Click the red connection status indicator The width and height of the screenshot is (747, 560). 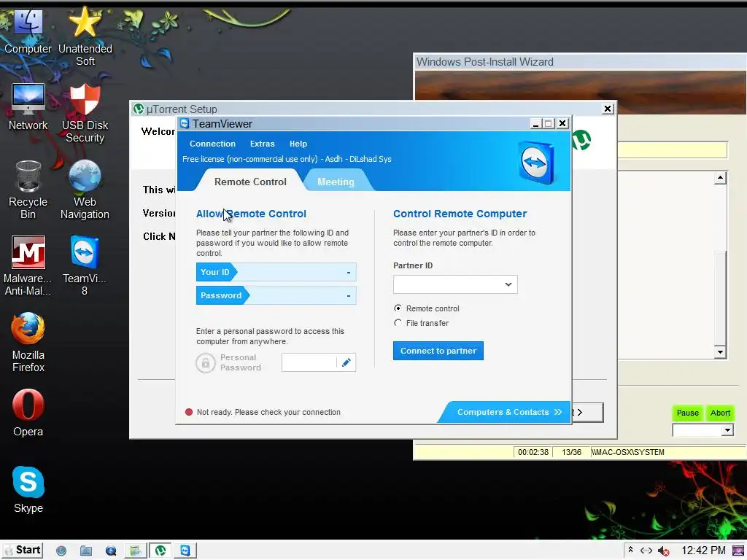coord(189,412)
